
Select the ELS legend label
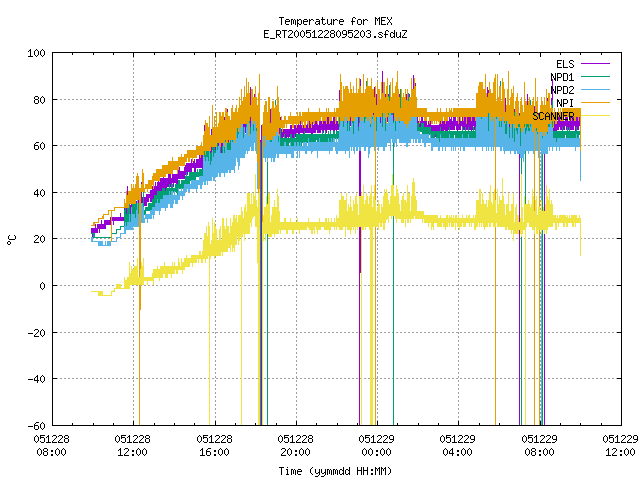tap(565, 64)
